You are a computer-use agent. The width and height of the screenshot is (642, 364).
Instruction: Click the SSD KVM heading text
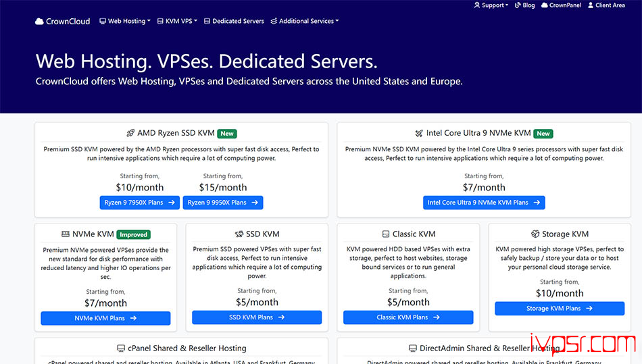coord(262,234)
